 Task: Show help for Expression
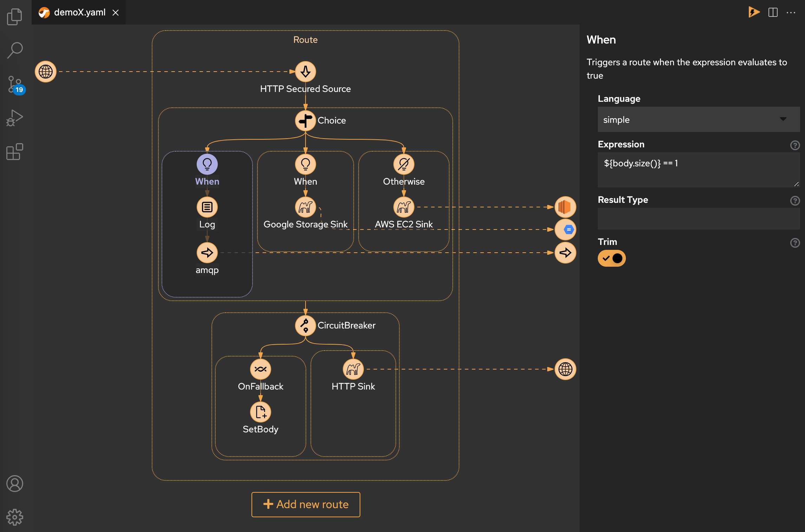pos(795,145)
